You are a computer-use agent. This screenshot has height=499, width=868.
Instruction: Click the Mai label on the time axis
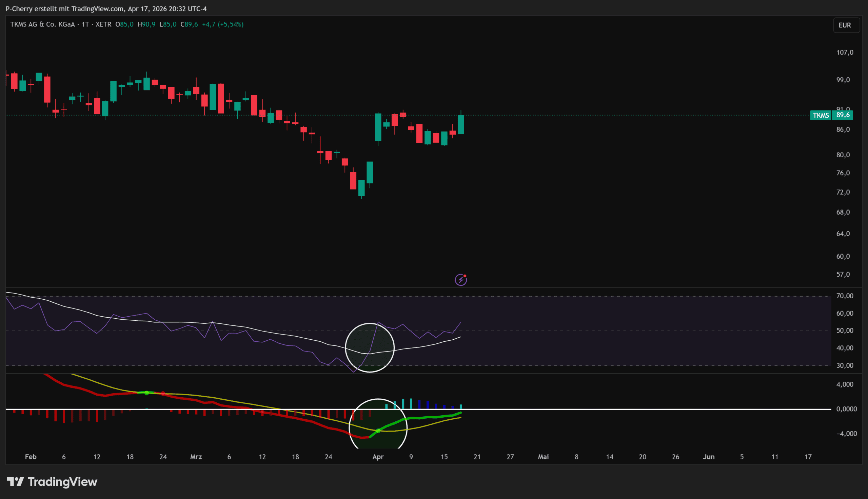[543, 457]
